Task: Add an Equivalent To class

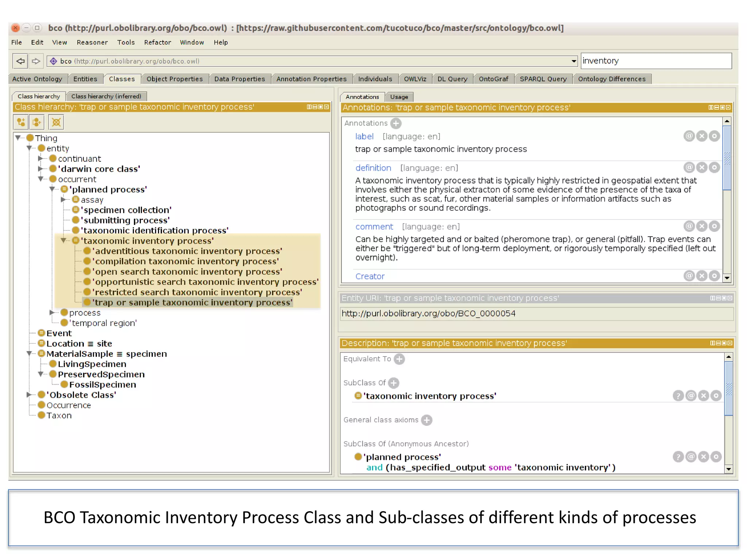Action: [399, 359]
